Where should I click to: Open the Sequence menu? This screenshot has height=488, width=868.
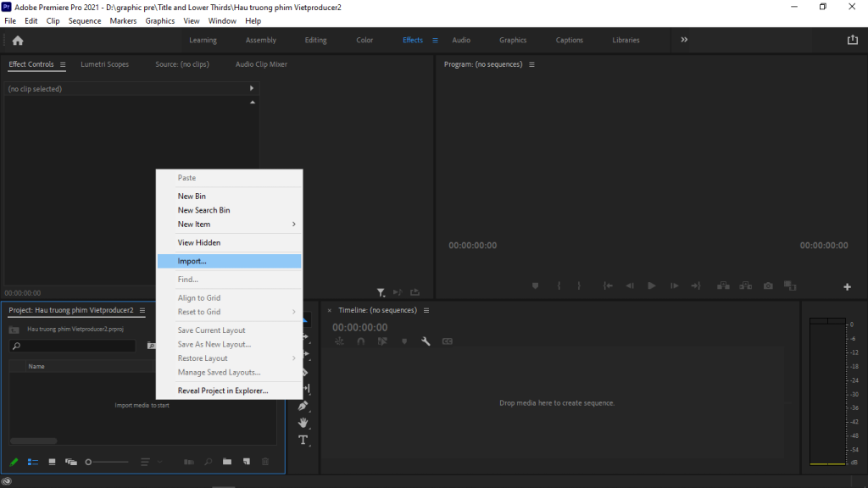(x=84, y=20)
